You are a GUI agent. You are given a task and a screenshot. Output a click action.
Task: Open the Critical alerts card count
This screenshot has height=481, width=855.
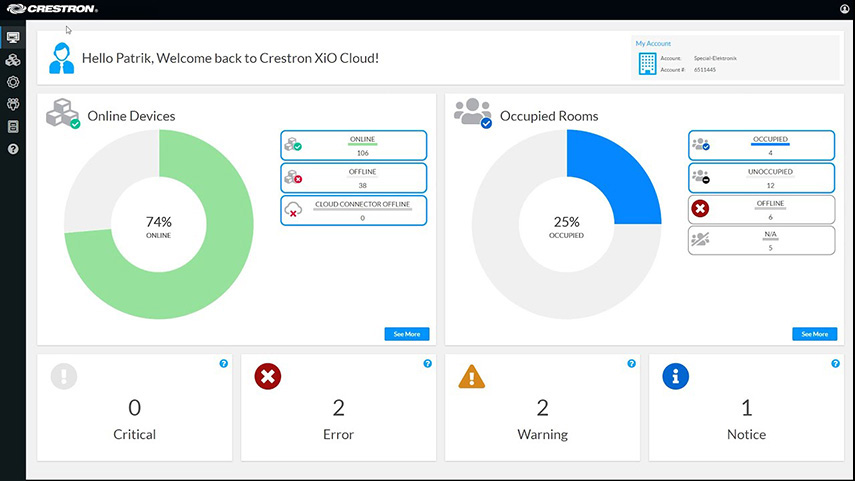pos(134,407)
